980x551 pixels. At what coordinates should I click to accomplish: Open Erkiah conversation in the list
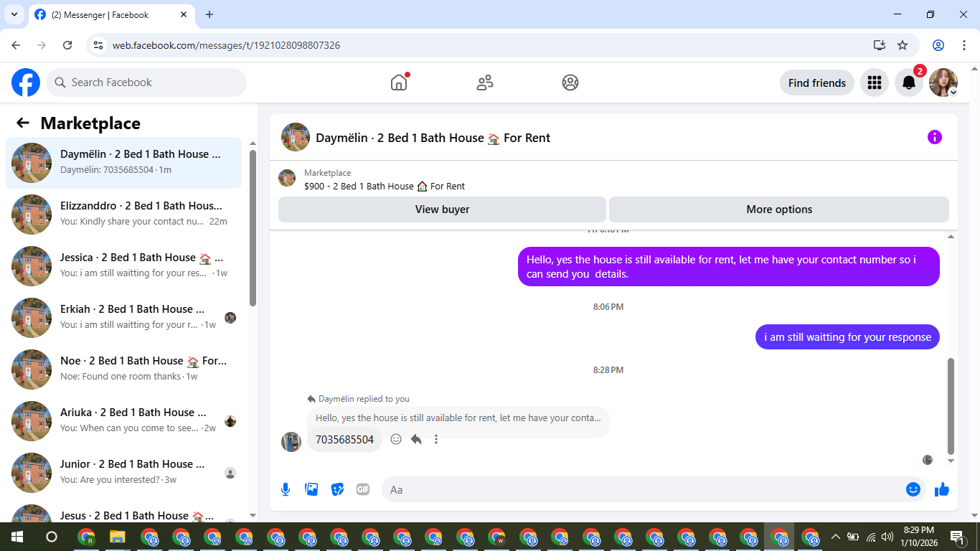tap(123, 318)
